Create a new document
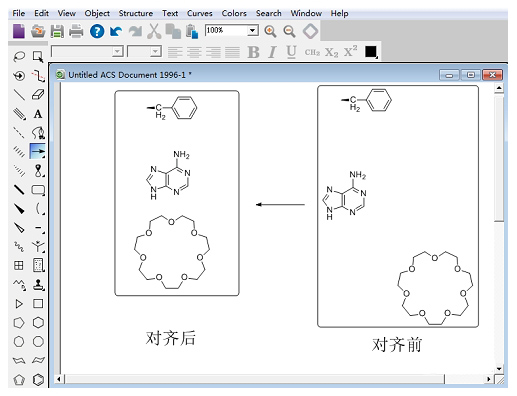 [19, 31]
